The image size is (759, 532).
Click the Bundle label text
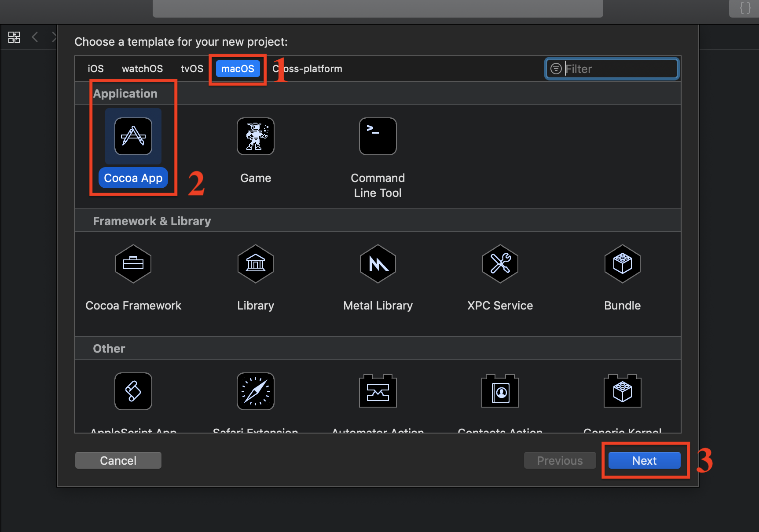coord(623,306)
